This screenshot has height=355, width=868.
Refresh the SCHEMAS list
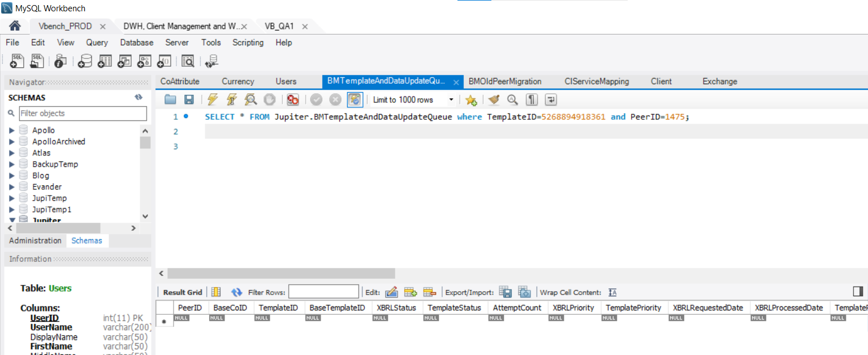[x=139, y=97]
